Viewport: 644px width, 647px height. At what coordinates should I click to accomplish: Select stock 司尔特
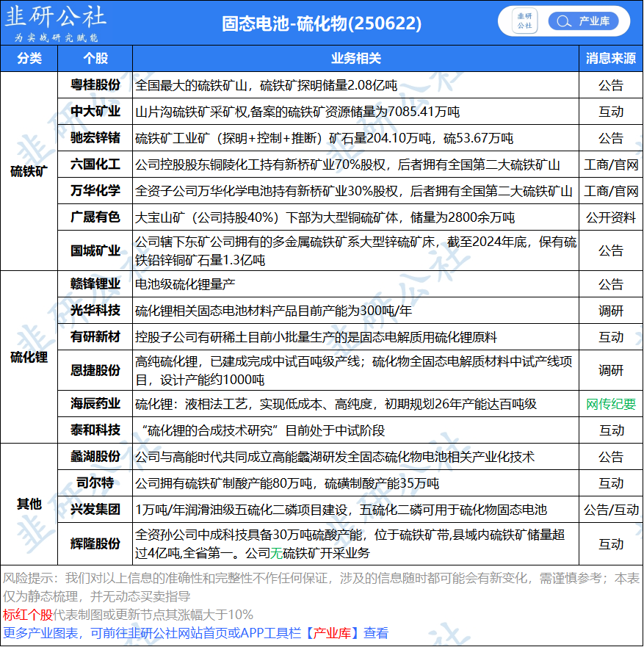[95, 482]
